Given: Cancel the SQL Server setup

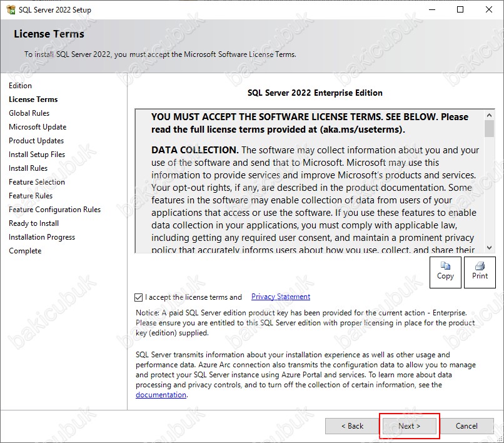Looking at the screenshot, I should coord(466,426).
